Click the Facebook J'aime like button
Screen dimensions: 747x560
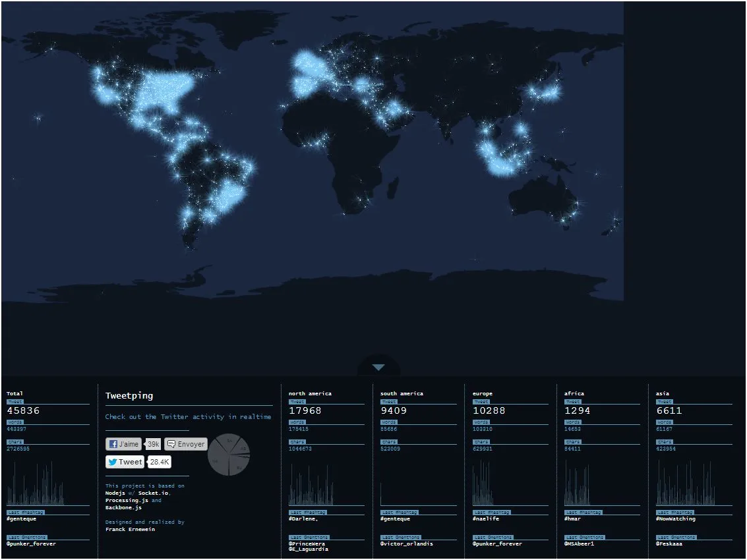(x=123, y=444)
